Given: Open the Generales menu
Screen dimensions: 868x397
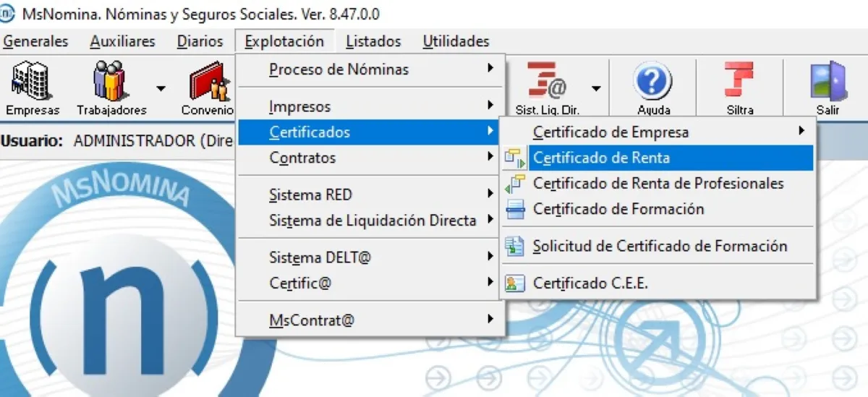Looking at the screenshot, I should coord(35,41).
